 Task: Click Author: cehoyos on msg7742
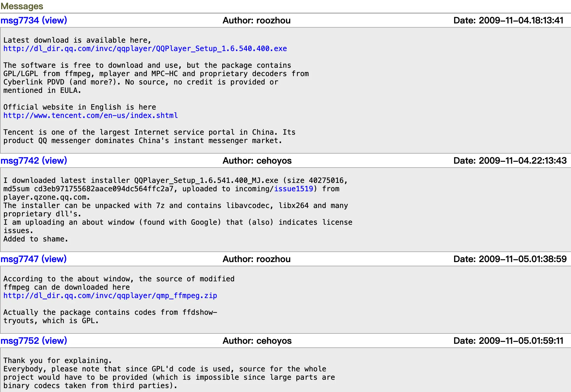257,161
